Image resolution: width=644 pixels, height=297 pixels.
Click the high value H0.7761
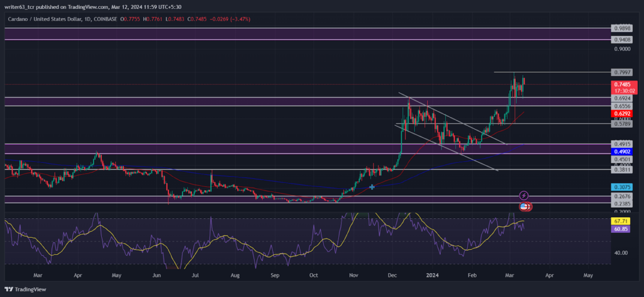[x=153, y=20]
